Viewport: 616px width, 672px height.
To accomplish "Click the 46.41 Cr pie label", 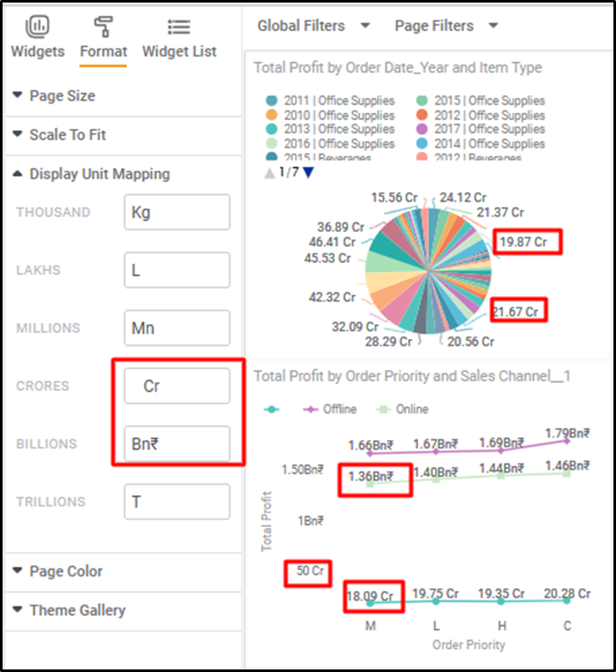I will 332,242.
